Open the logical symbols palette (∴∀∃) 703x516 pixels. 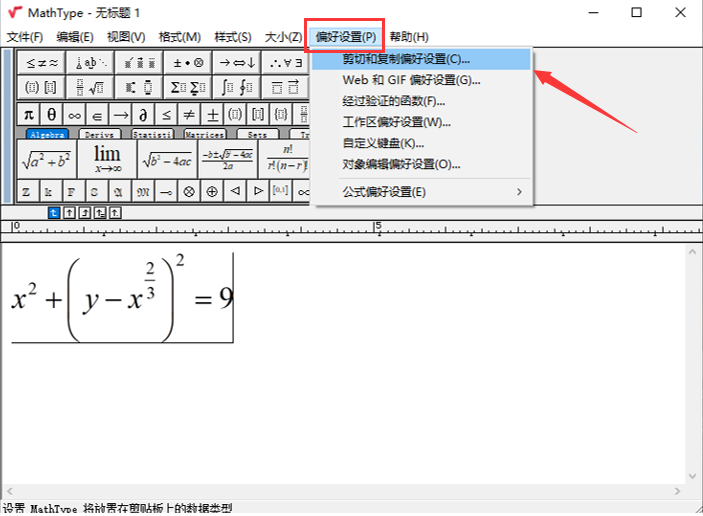(x=286, y=63)
